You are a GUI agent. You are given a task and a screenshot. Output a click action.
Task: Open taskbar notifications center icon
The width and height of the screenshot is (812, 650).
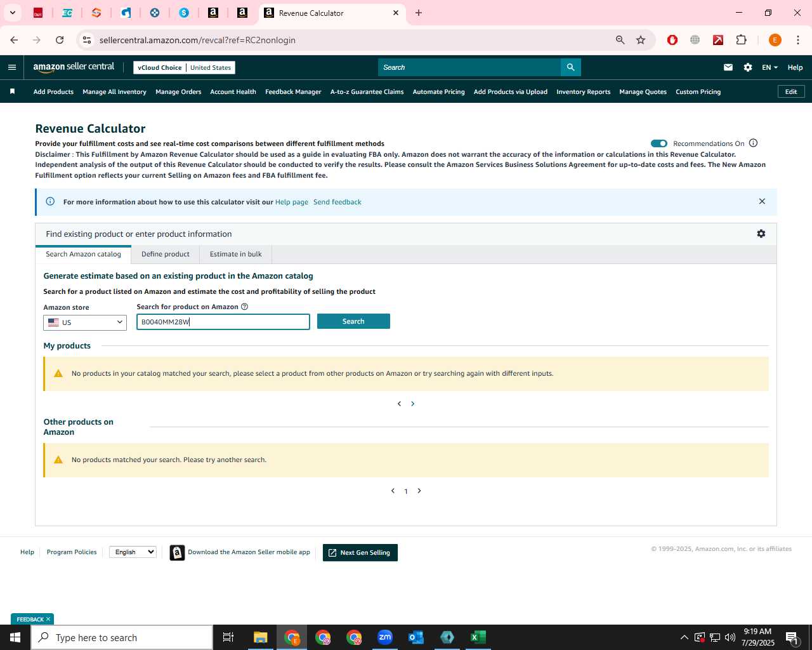pos(792,637)
